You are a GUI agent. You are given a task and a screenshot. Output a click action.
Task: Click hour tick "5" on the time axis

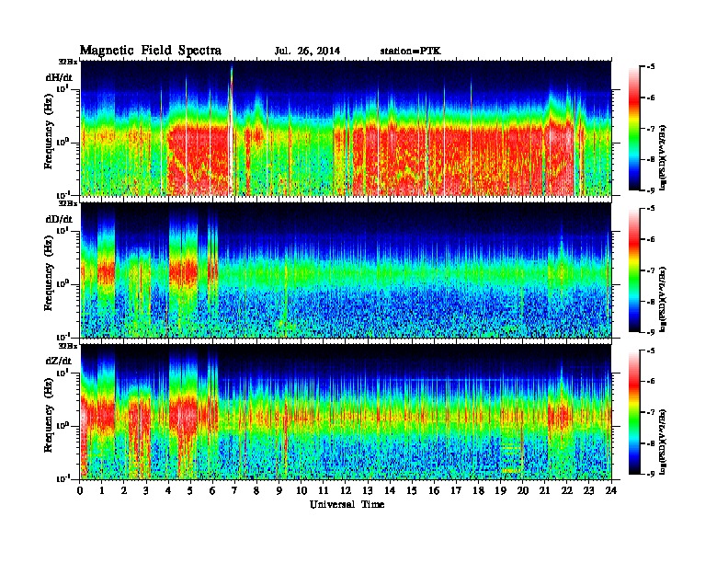click(x=190, y=490)
